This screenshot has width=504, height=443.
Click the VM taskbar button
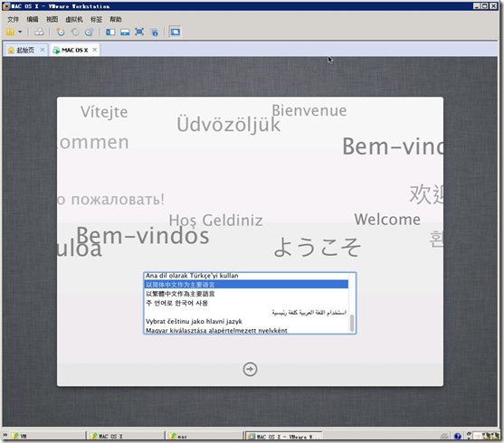coord(48,437)
